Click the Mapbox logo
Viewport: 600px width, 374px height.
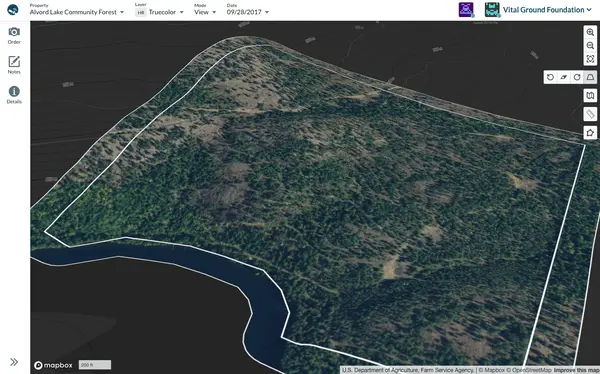[53, 365]
